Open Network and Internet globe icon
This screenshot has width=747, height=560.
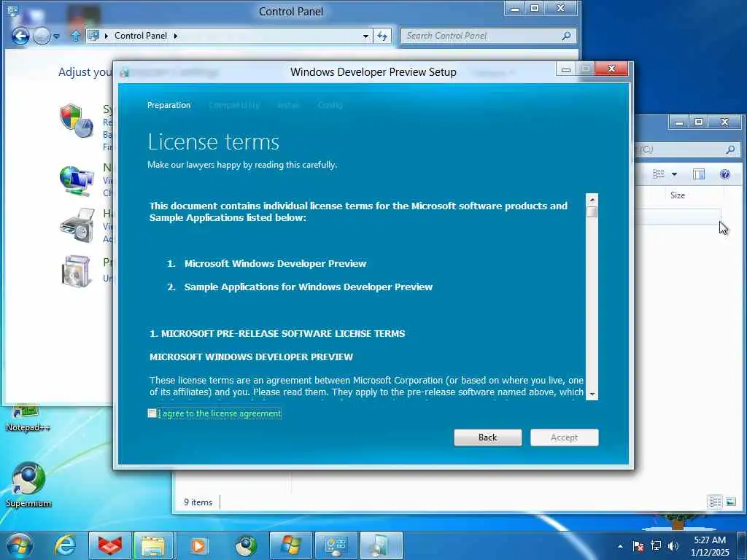[76, 181]
